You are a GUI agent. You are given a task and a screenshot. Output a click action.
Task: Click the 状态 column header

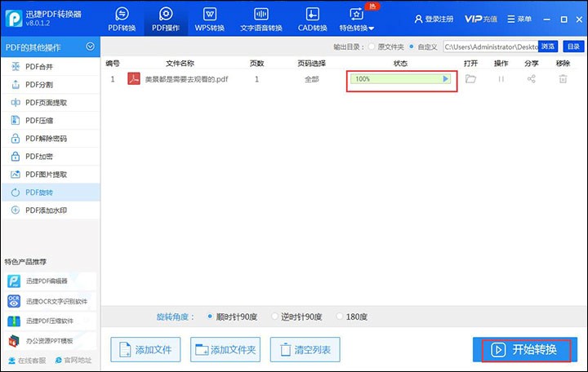point(400,64)
